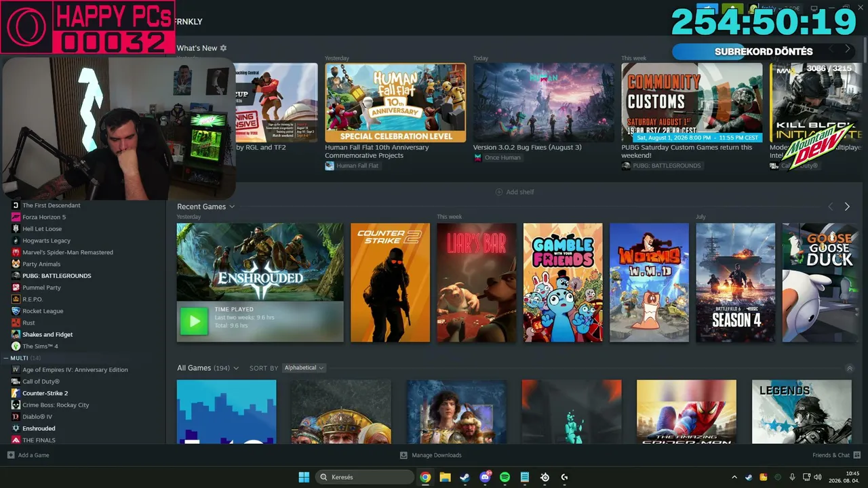Select Worms W.M.D cover art
Viewport: 868px width, 488px height.
point(649,283)
